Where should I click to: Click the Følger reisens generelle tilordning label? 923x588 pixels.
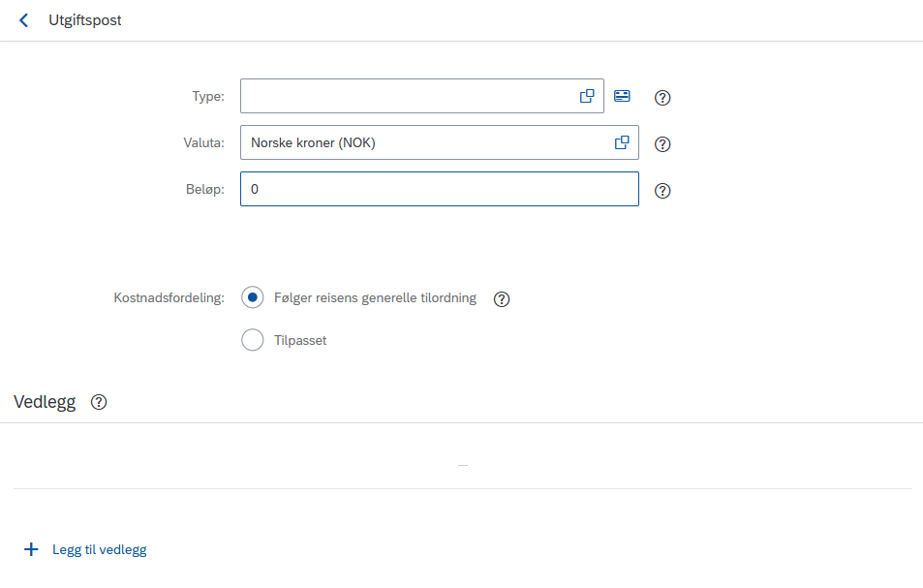coord(376,297)
